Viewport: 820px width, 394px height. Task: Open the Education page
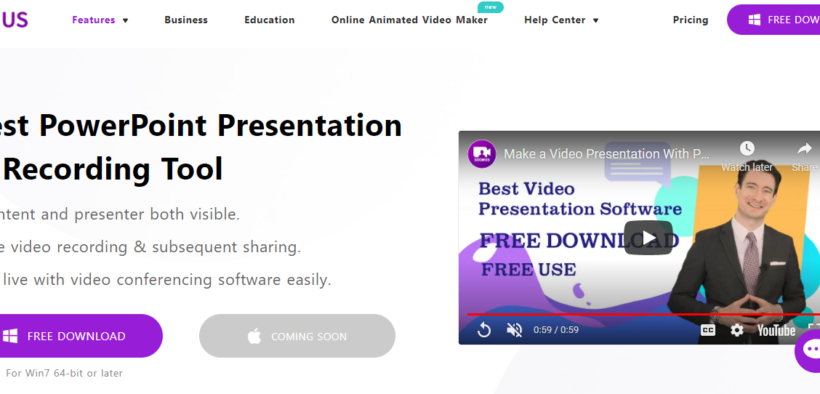click(269, 20)
